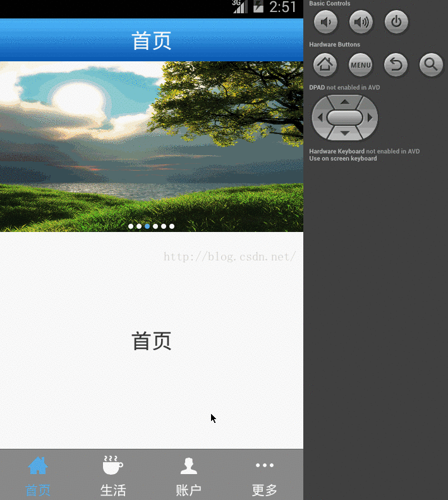Select the first carousel indicator dot
The image size is (448, 500).
tap(131, 226)
